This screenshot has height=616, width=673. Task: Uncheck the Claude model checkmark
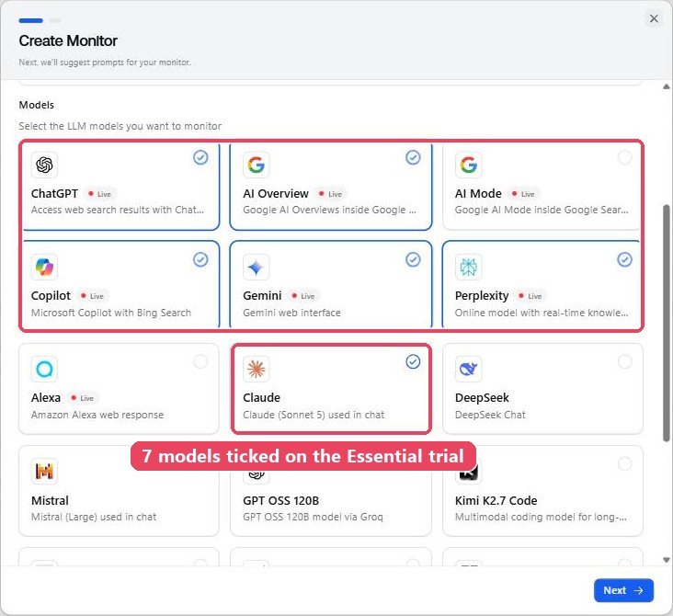coord(413,362)
